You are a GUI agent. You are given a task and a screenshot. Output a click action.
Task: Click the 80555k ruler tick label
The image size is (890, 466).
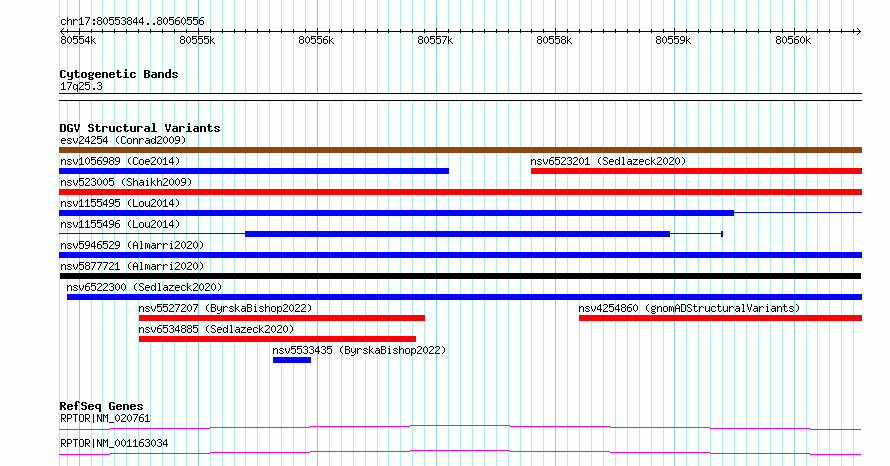click(197, 40)
